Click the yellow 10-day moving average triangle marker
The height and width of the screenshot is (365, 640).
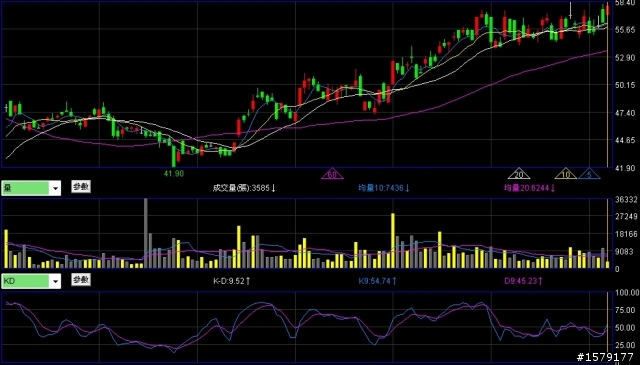[566, 174]
